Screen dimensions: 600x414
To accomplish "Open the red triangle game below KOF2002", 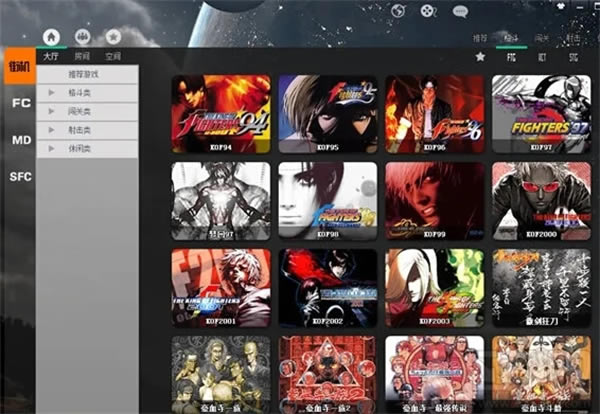I will [328, 375].
